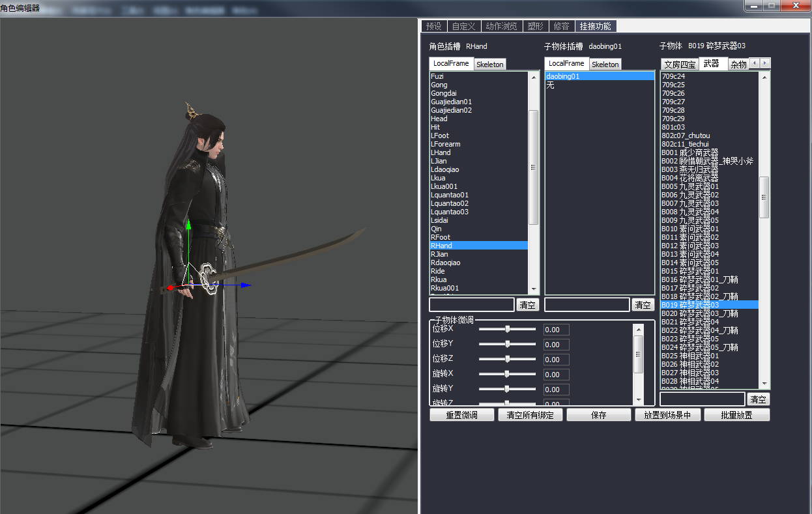The height and width of the screenshot is (514, 812).
Task: Click the weapon list scrollbar thumb
Action: click(x=765, y=197)
